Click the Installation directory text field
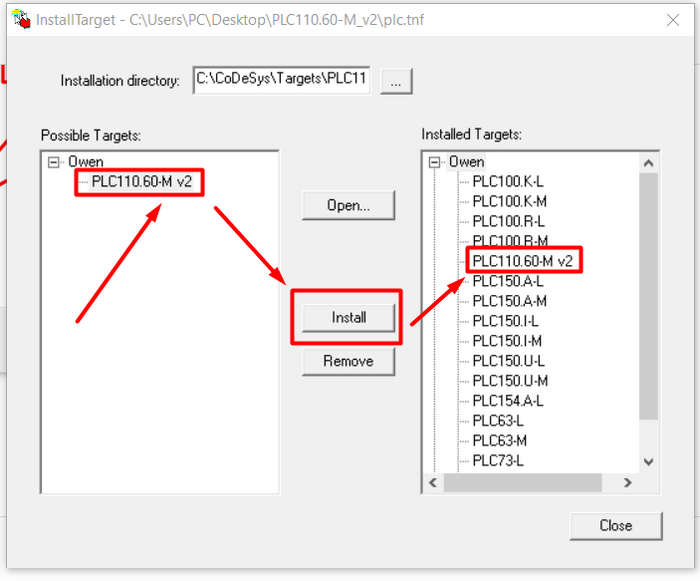The image size is (700, 581). tap(282, 80)
